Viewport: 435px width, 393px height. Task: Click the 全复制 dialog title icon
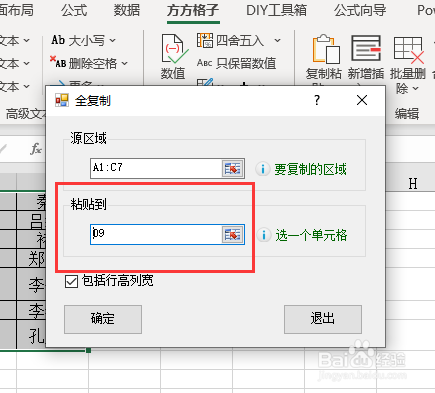click(x=62, y=100)
